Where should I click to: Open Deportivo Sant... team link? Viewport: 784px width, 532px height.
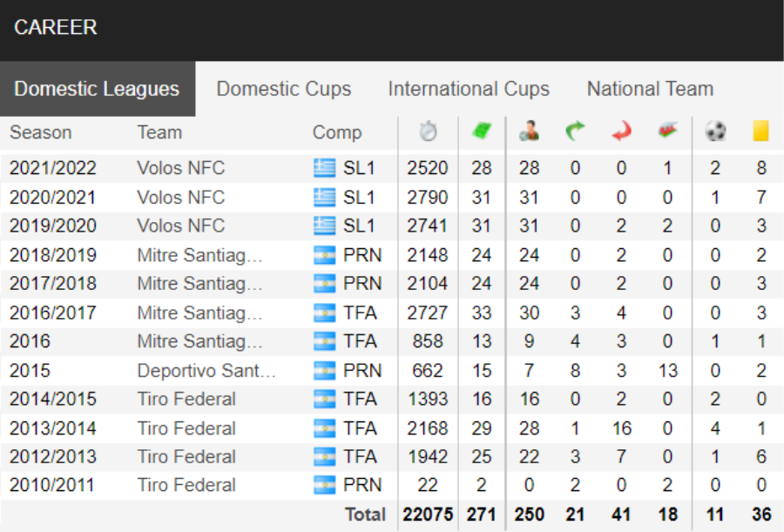pyautogui.click(x=206, y=371)
